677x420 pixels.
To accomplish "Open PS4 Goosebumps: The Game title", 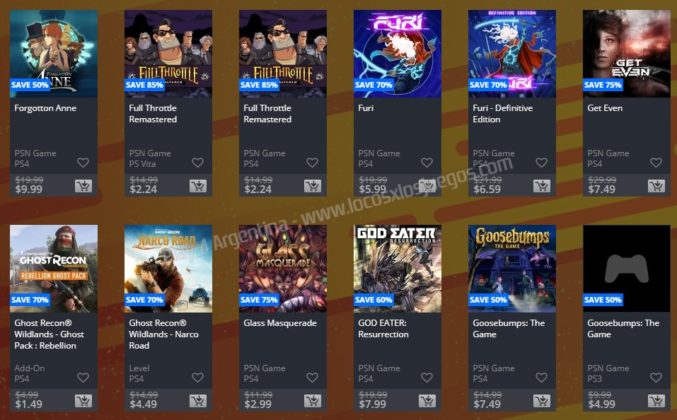I will point(509,328).
